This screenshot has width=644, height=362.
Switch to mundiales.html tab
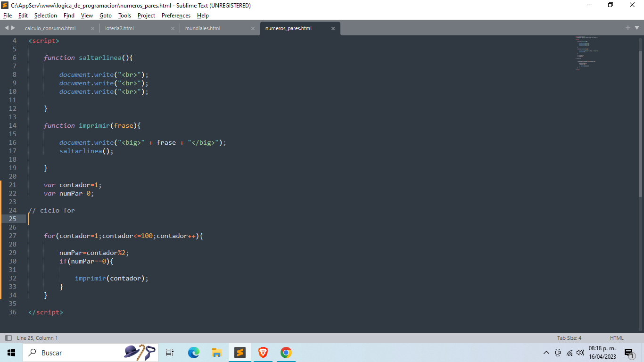tap(203, 28)
